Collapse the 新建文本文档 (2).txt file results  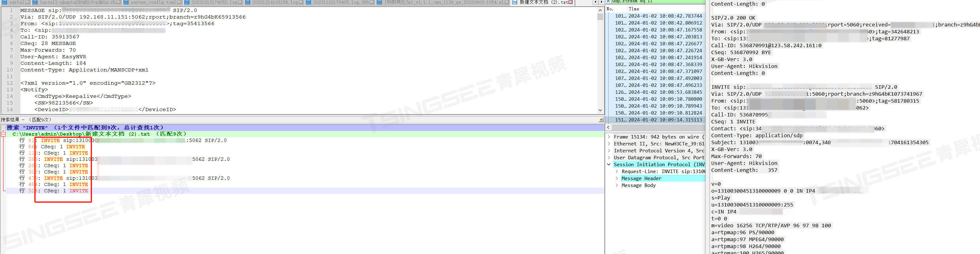point(3,134)
